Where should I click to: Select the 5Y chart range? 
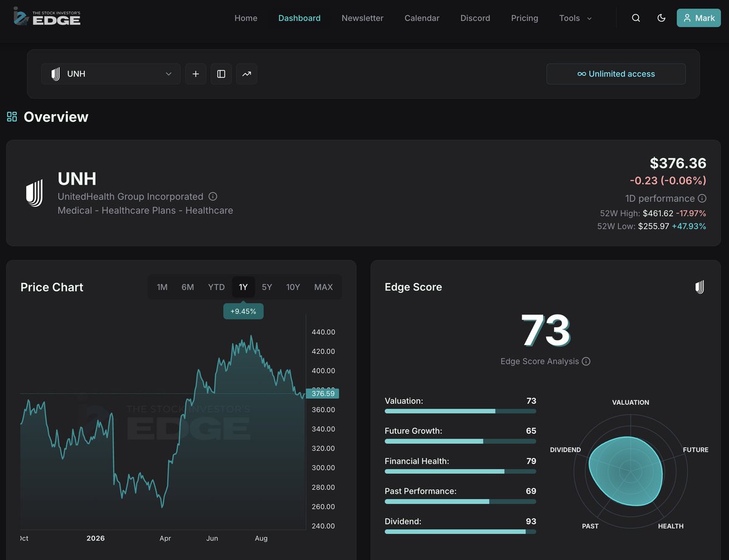(267, 287)
